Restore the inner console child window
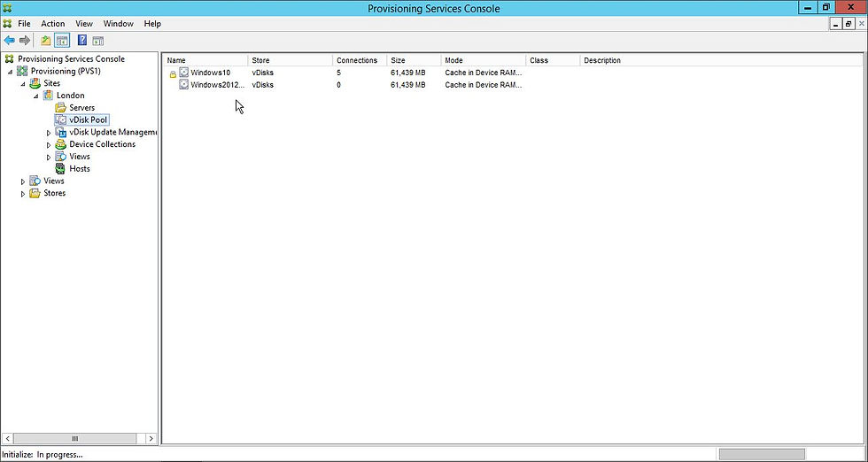The width and height of the screenshot is (868, 462). pos(849,24)
